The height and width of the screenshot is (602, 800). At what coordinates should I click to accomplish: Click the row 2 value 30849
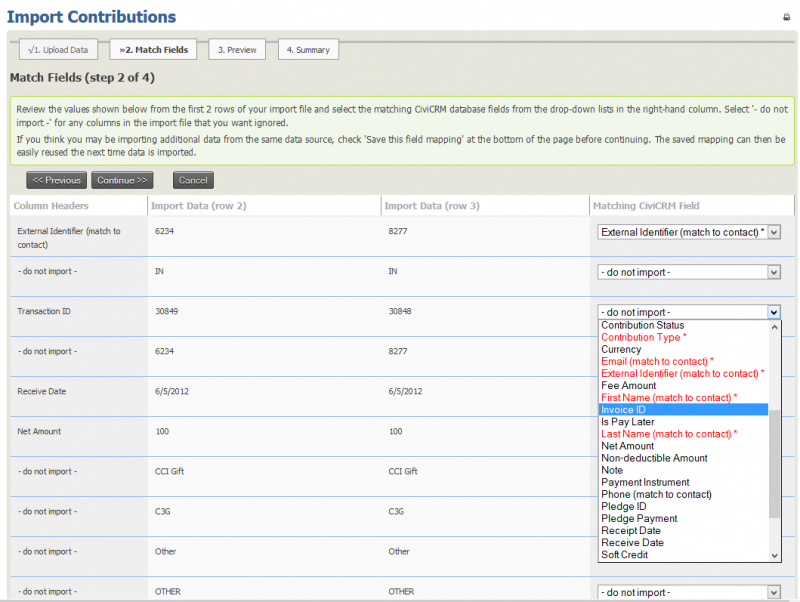pos(166,311)
